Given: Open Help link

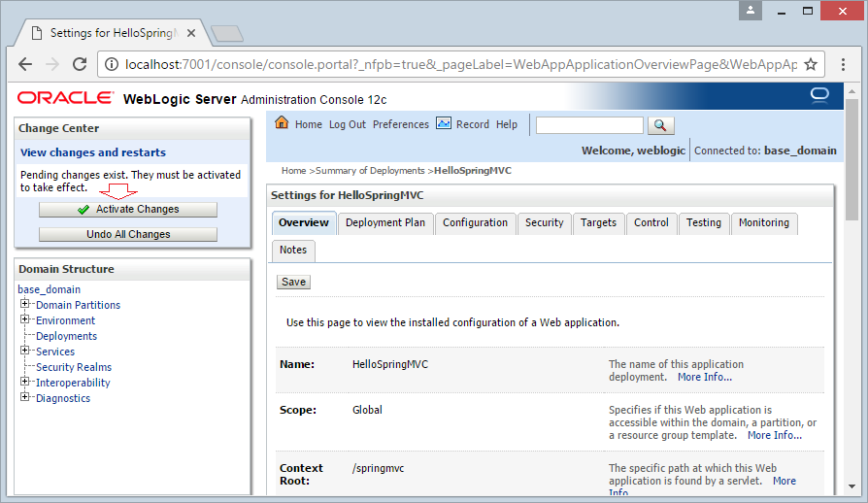Looking at the screenshot, I should 507,125.
